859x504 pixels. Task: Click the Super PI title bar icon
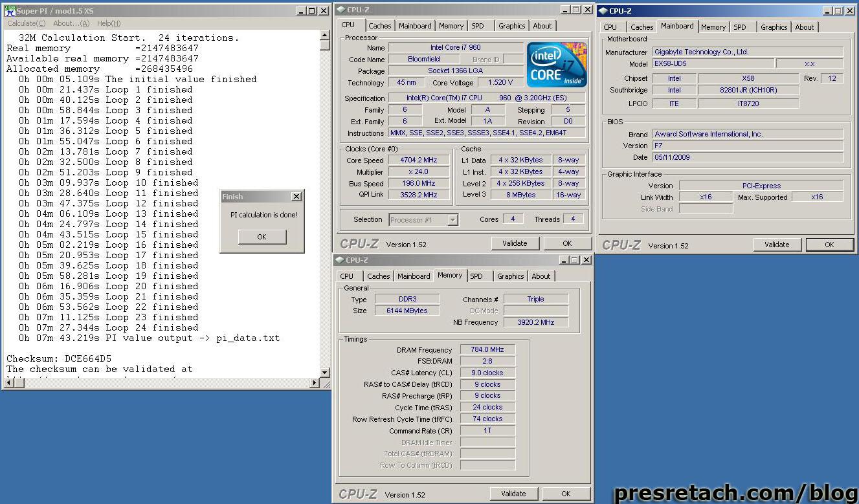(9, 10)
